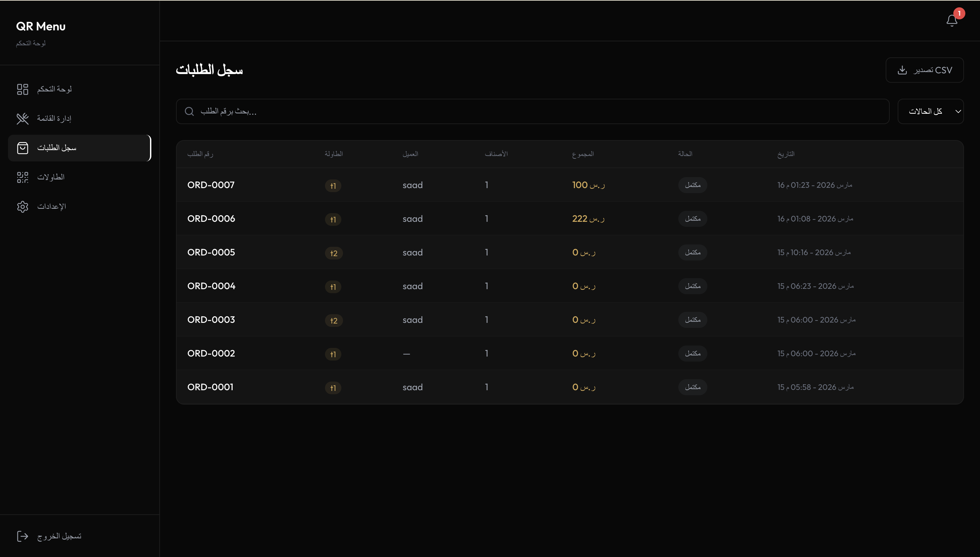The height and width of the screenshot is (557, 980).
Task: Click the red notification count badge
Action: click(x=959, y=13)
